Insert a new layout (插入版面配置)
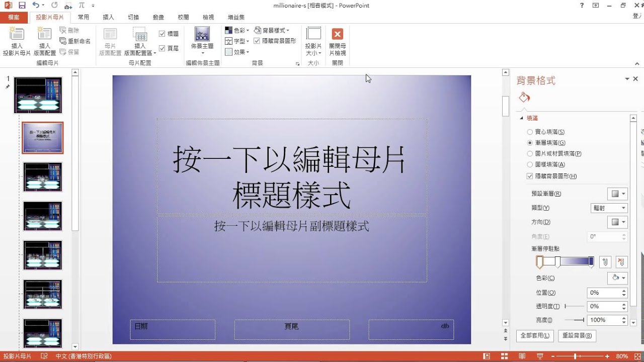 (45, 42)
